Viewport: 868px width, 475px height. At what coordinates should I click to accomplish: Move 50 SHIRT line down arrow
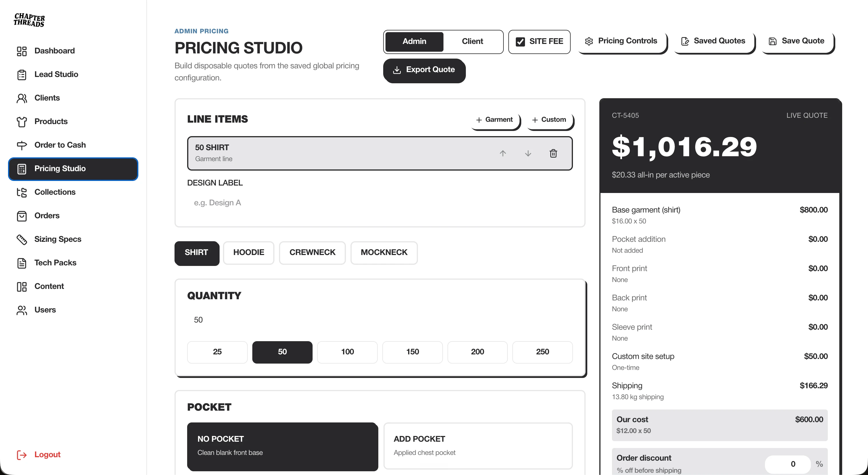click(x=528, y=153)
